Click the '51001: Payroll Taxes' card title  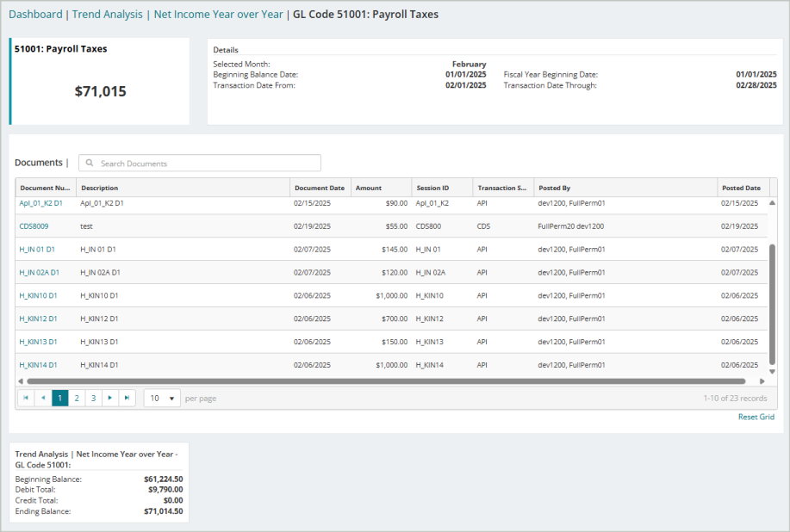(x=61, y=49)
